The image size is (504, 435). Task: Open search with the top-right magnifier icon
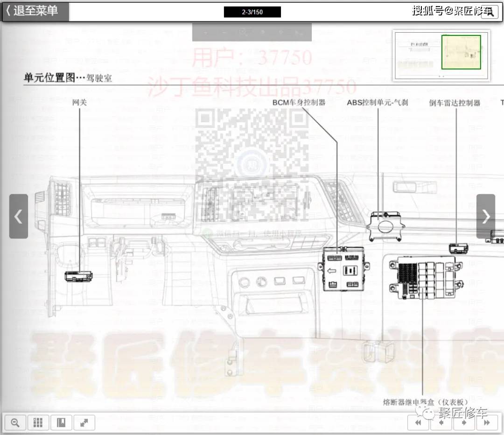pos(489,13)
